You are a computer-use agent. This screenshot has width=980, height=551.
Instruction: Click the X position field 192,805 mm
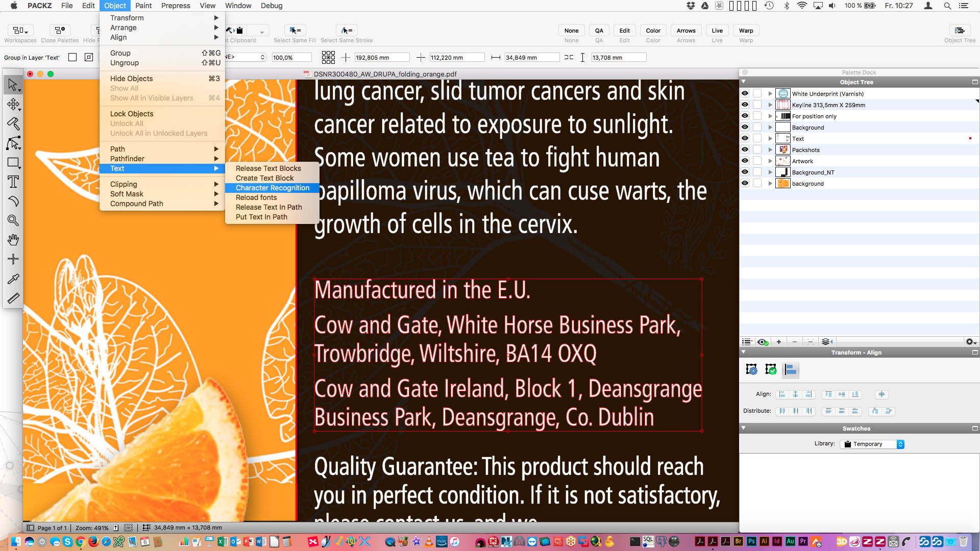[x=382, y=58]
